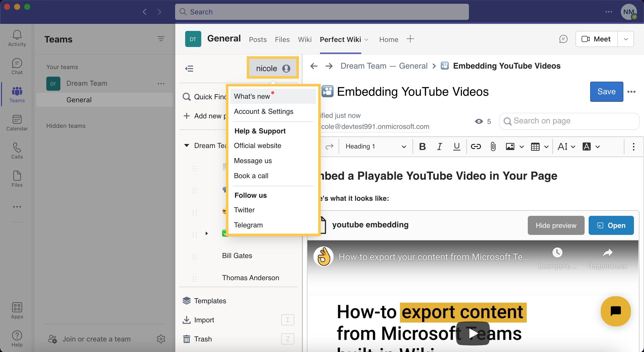
Task: Select Account & Settings menu item
Action: pyautogui.click(x=263, y=111)
